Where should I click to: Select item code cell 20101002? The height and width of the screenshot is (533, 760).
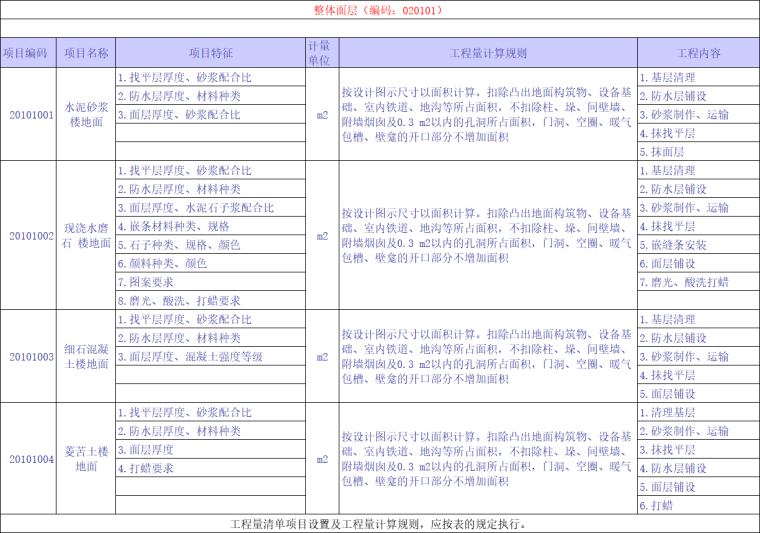tap(28, 236)
